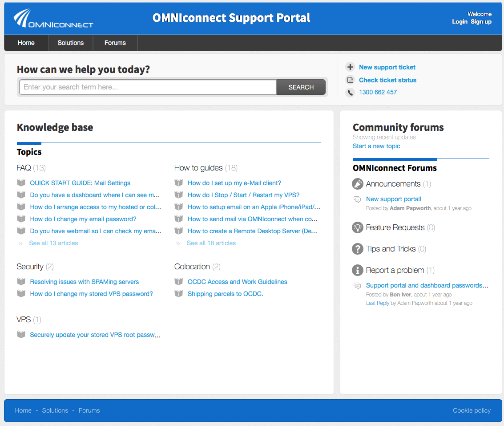Viewport: 504px width, 426px height.
Task: Open How do I arrange access article
Action: (96, 207)
